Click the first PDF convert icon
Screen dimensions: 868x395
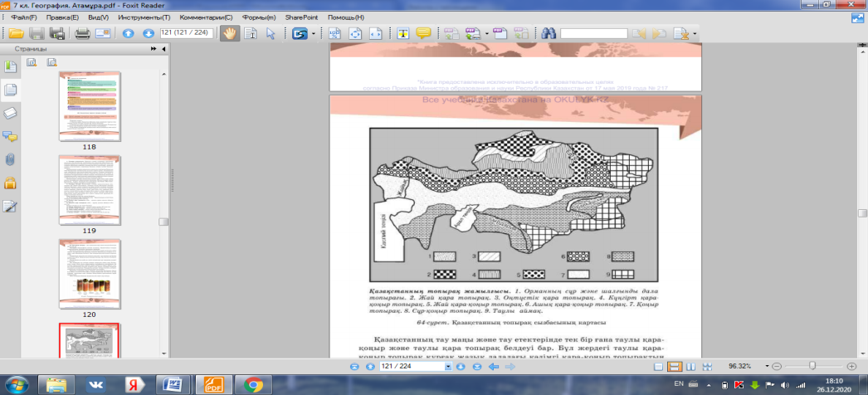click(451, 33)
